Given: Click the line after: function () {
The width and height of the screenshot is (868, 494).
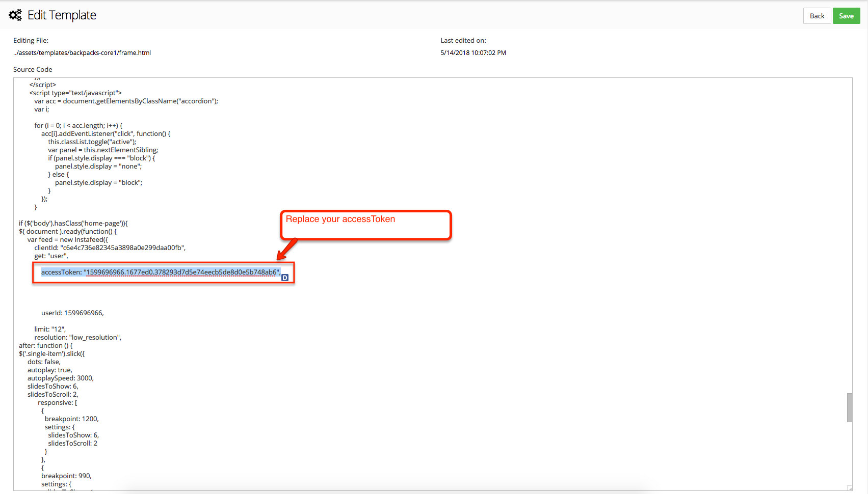Looking at the screenshot, I should point(46,346).
